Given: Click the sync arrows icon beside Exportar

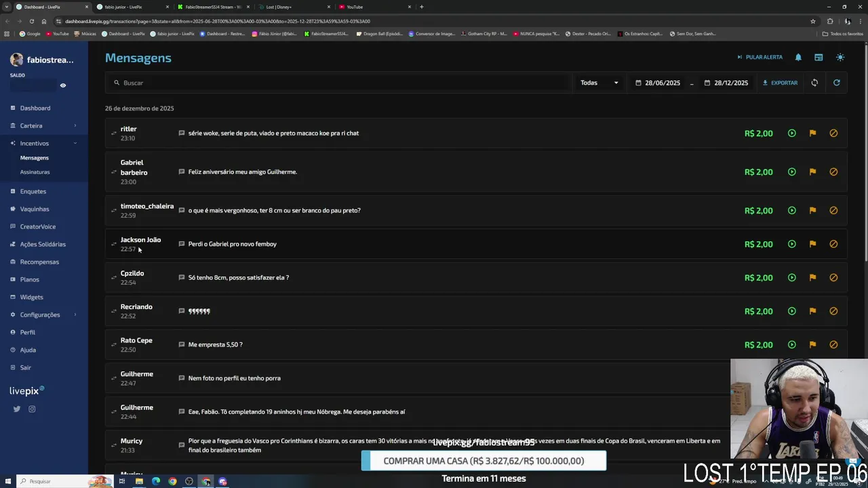Looking at the screenshot, I should click(814, 83).
